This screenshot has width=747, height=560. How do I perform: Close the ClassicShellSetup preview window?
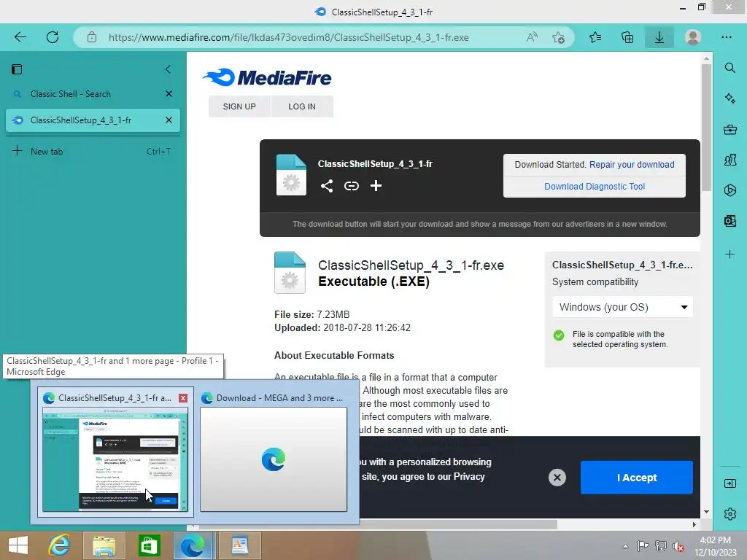tap(183, 398)
